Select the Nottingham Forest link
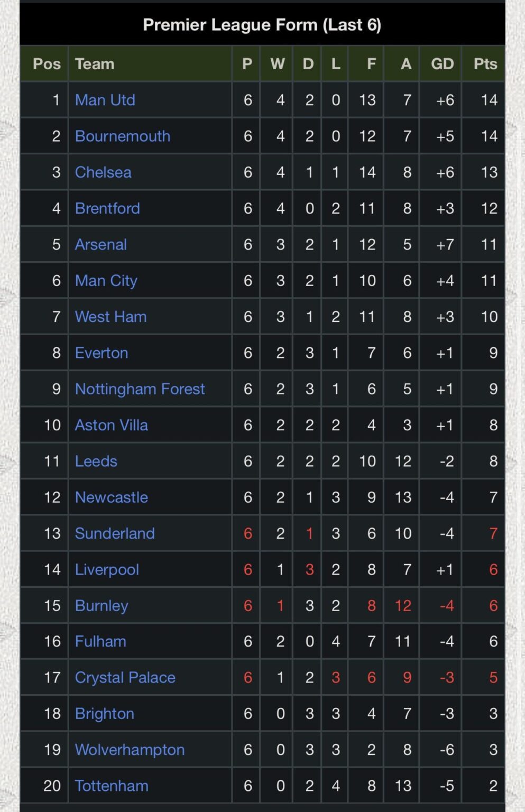This screenshot has width=525, height=812. tap(139, 389)
